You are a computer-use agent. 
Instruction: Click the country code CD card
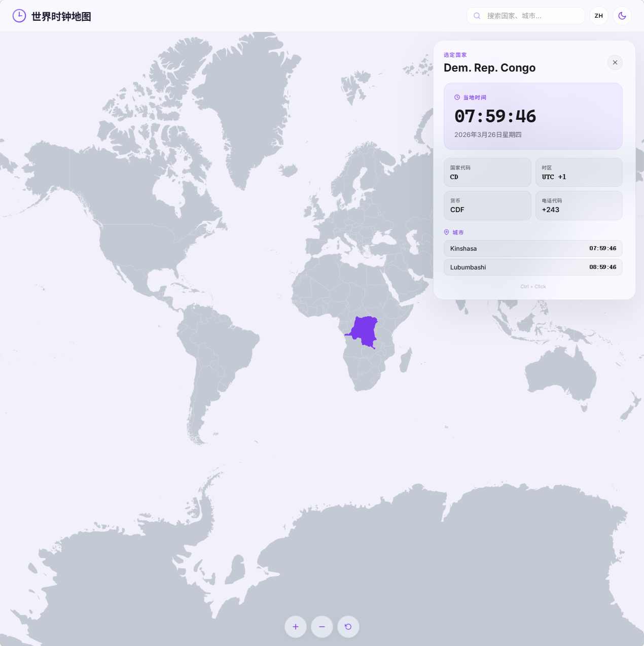[487, 173]
